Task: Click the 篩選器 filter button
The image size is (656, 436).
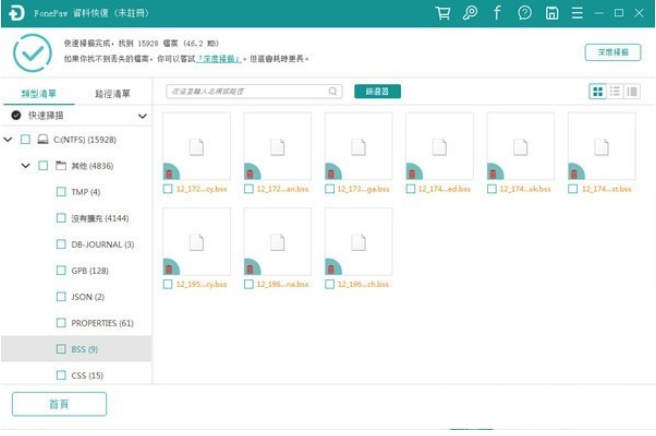Action: tap(377, 91)
